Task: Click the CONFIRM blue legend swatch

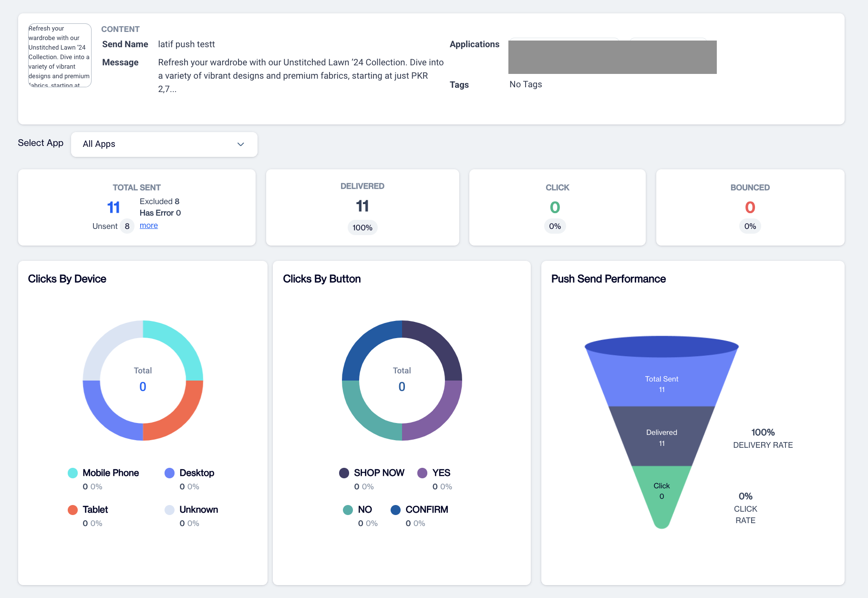Action: [395, 510]
